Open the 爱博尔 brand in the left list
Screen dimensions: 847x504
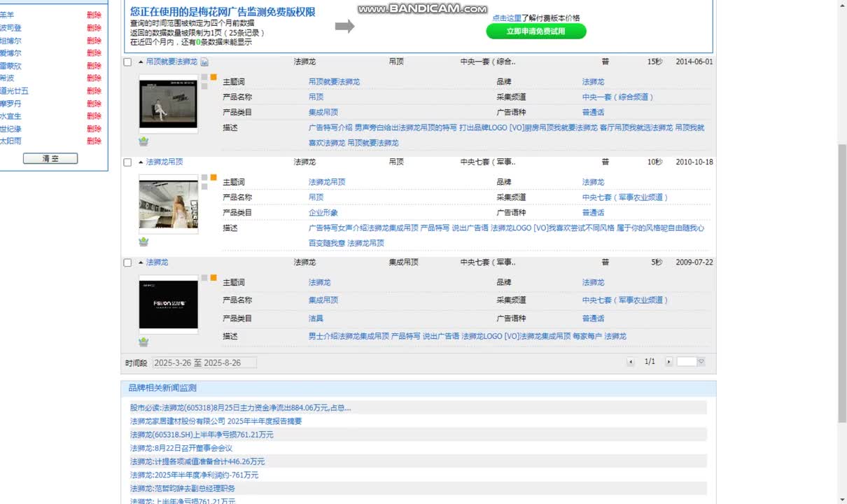pyautogui.click(x=10, y=53)
